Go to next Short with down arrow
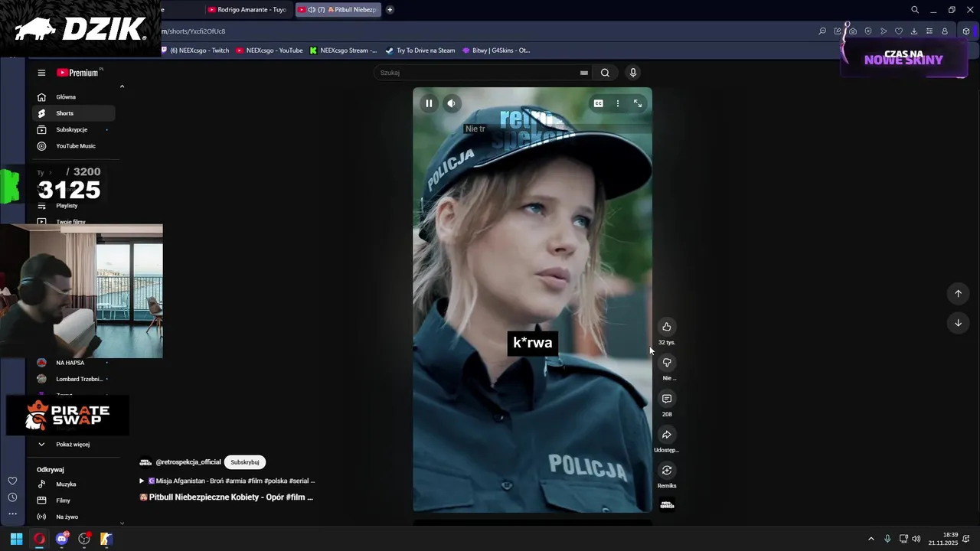 pos(958,323)
